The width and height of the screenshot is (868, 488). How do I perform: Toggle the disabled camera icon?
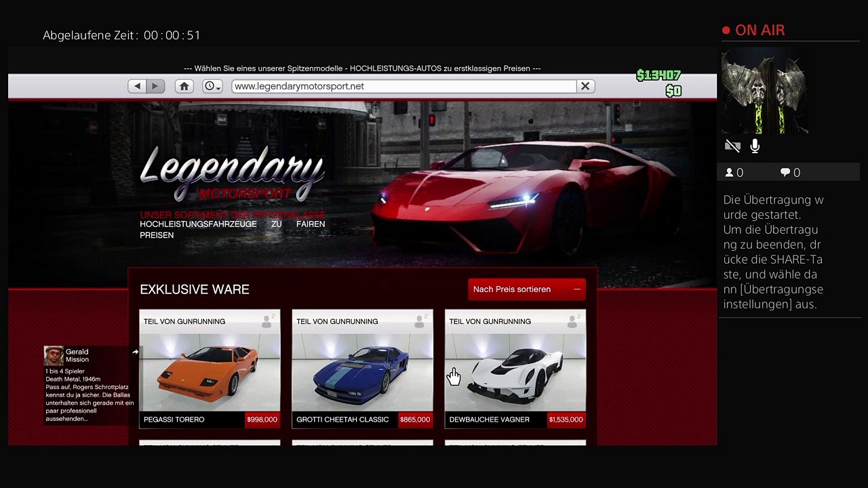point(732,146)
